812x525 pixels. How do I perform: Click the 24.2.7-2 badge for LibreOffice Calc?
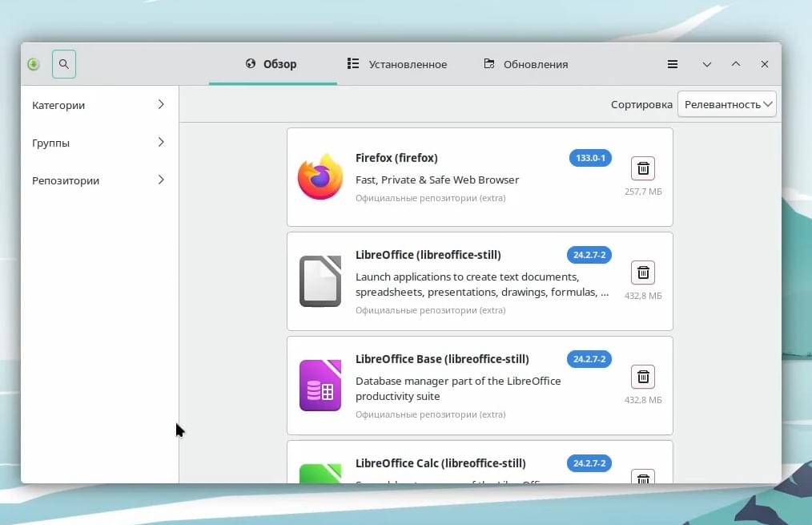point(589,463)
